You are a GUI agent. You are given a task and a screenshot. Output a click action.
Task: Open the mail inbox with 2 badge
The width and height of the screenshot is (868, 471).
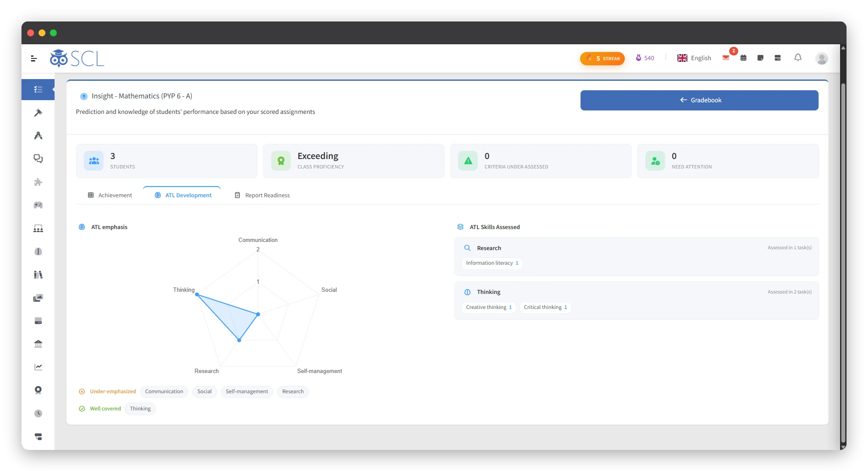point(726,58)
